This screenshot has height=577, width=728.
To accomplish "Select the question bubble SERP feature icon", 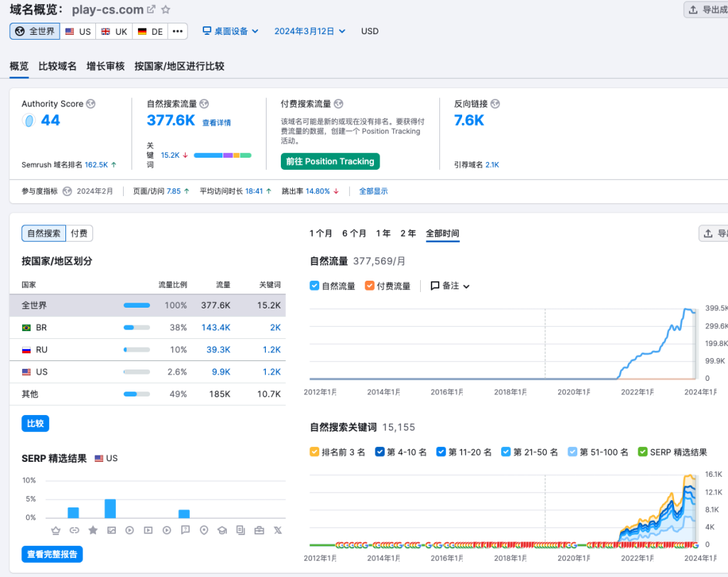I will 186,530.
